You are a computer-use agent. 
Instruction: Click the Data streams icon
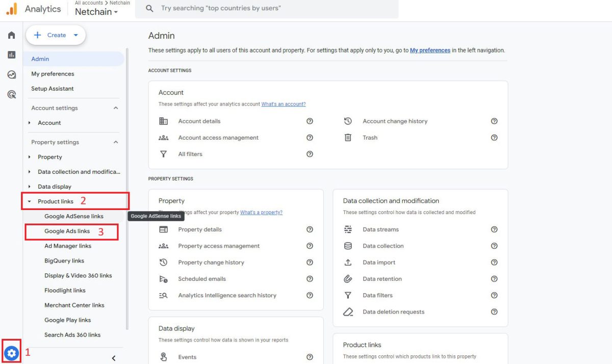pos(348,229)
